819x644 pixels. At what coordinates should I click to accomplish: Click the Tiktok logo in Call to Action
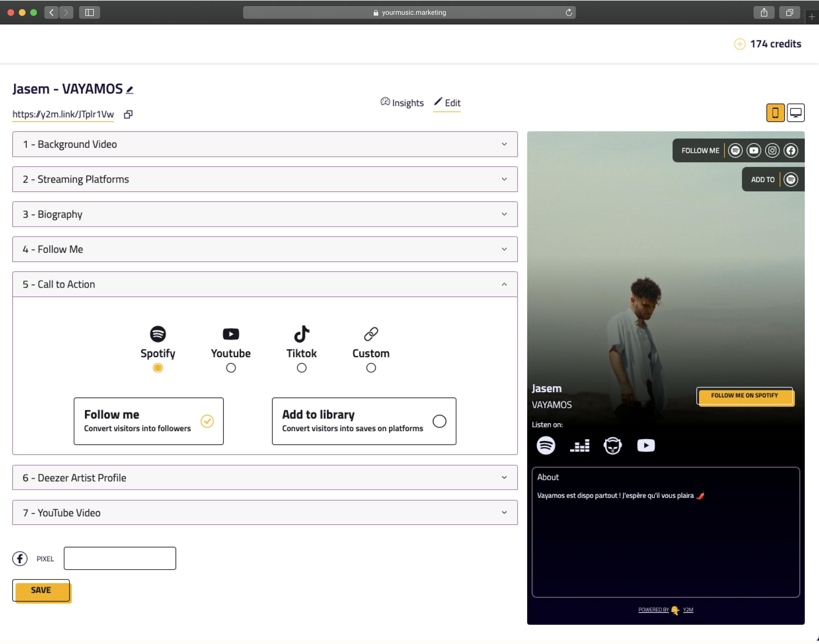301,334
